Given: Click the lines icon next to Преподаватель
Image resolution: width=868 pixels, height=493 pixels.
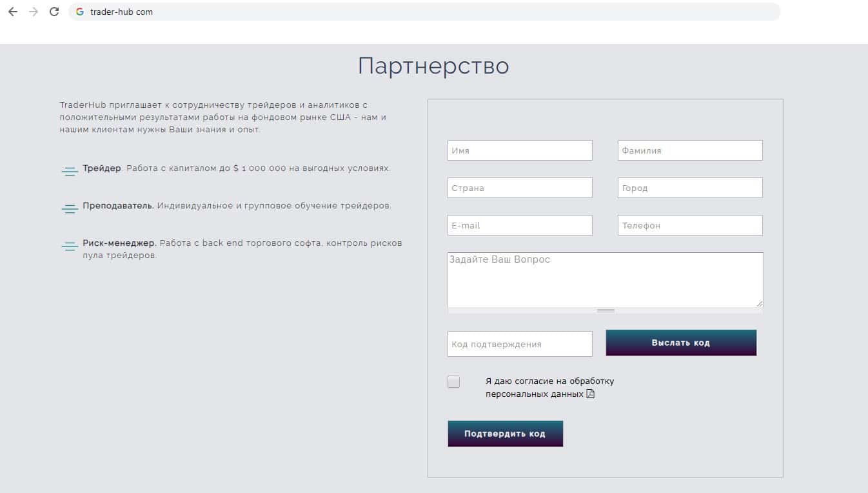Looking at the screenshot, I should [x=70, y=208].
